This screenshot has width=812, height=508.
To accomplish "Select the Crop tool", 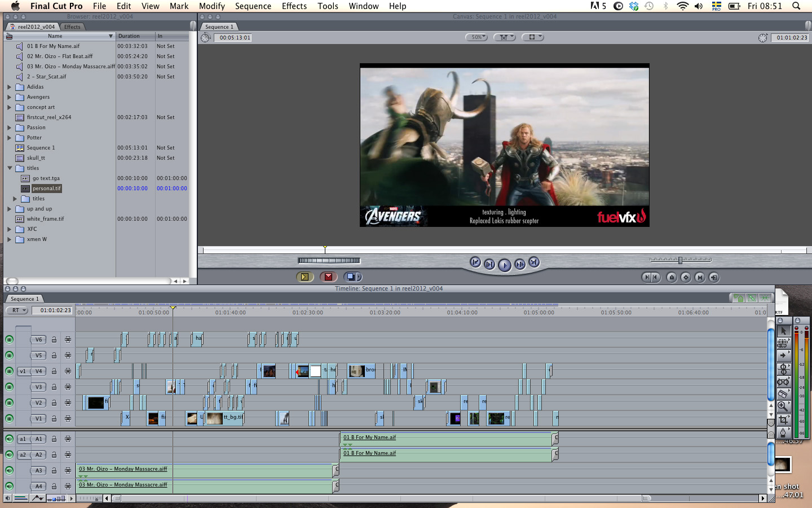I will [x=783, y=419].
